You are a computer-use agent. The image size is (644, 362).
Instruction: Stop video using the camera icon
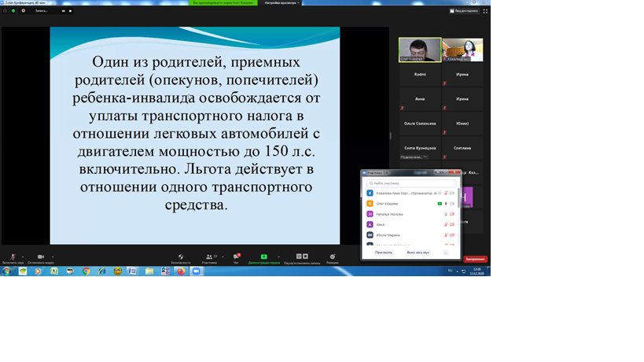(x=41, y=257)
